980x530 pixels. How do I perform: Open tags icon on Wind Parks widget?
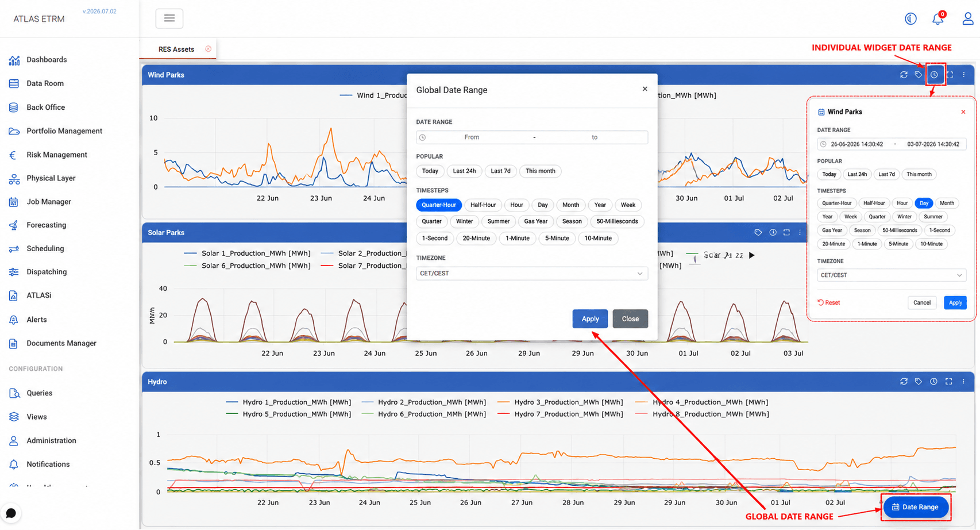[919, 75]
